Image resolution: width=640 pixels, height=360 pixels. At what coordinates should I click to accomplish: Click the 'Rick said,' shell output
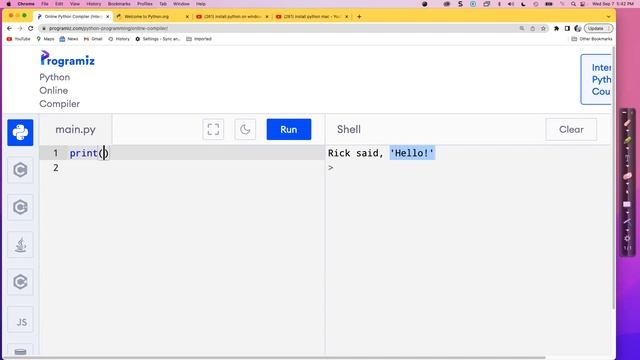point(356,153)
